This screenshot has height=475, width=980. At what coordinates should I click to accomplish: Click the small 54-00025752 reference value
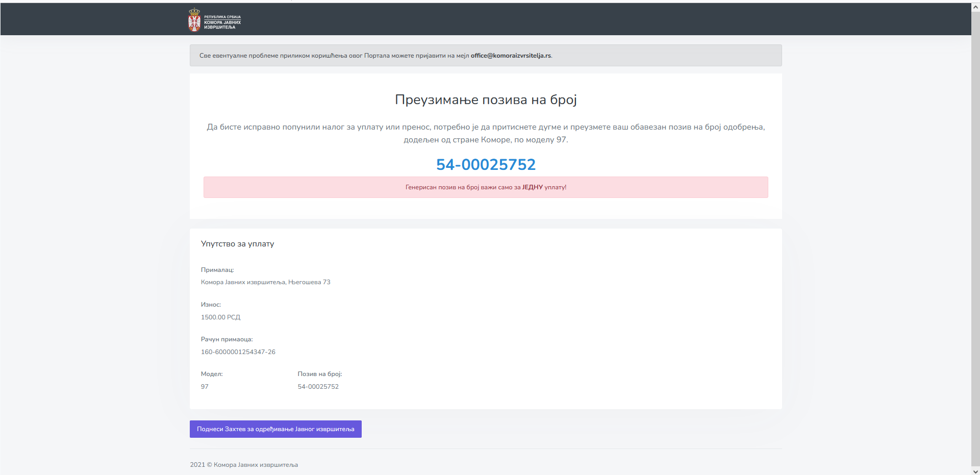coord(318,387)
